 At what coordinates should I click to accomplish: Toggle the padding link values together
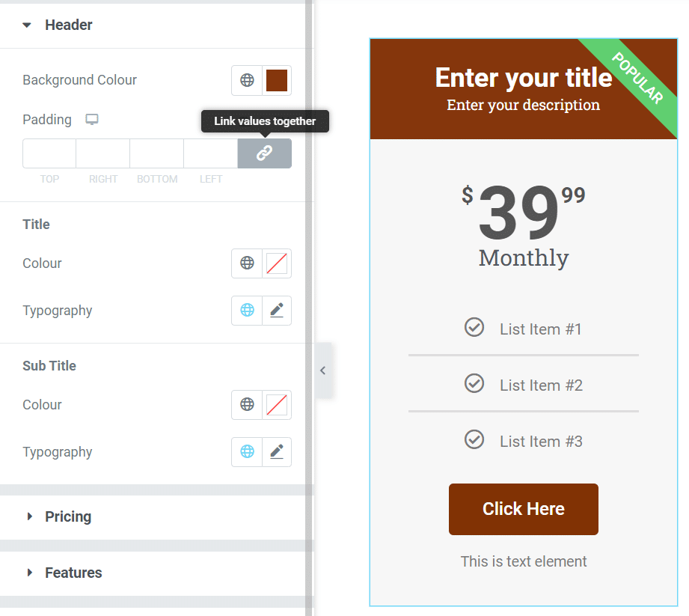(x=264, y=153)
